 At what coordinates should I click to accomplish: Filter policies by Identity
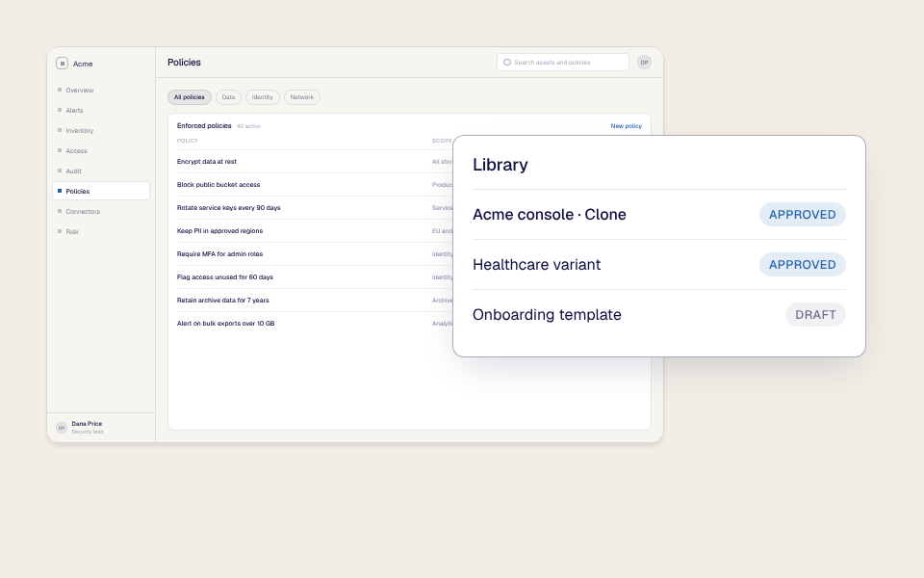[262, 97]
